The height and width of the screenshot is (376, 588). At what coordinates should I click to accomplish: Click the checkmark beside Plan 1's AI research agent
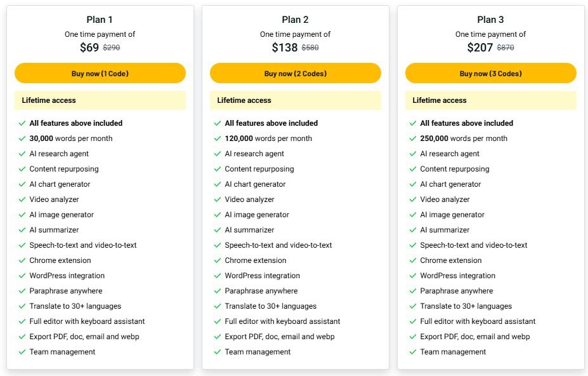pos(22,154)
